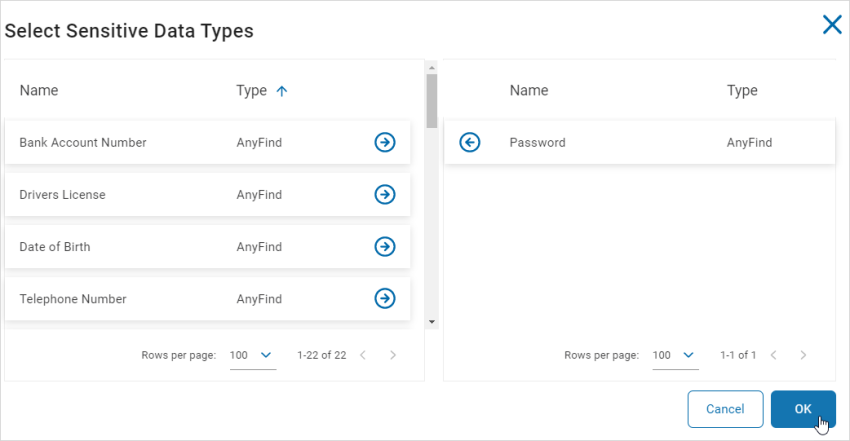Remove Password using the left arrow icon
This screenshot has width=850, height=441.
click(469, 143)
